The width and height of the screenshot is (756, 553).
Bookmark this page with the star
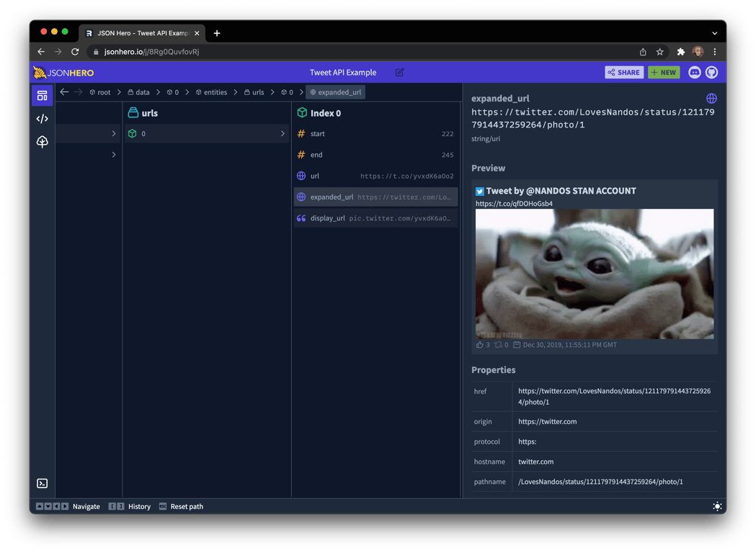coord(659,52)
